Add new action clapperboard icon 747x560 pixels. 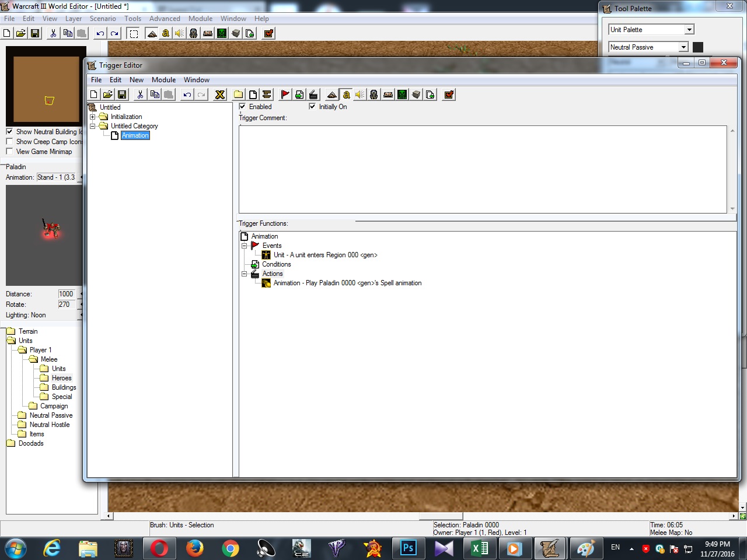pos(313,94)
